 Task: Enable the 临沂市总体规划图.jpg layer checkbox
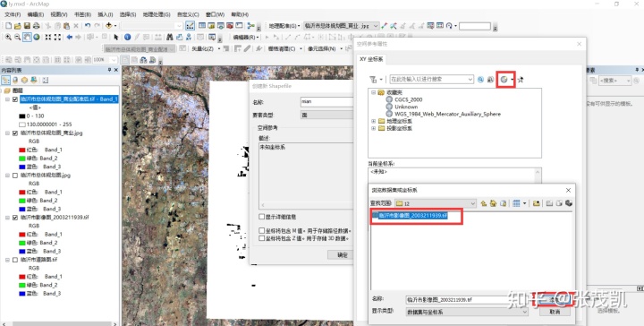[15, 176]
